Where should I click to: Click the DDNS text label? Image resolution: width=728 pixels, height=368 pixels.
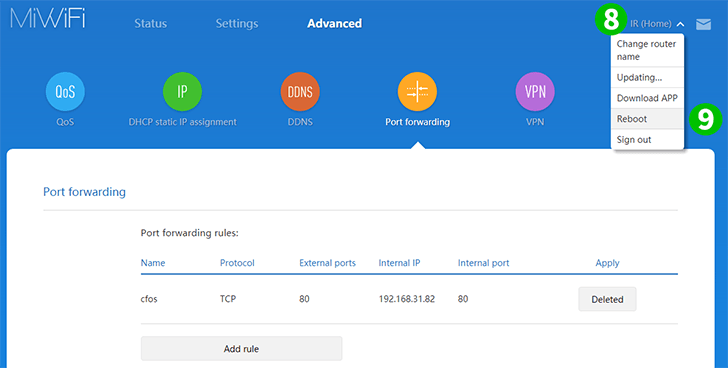(300, 122)
